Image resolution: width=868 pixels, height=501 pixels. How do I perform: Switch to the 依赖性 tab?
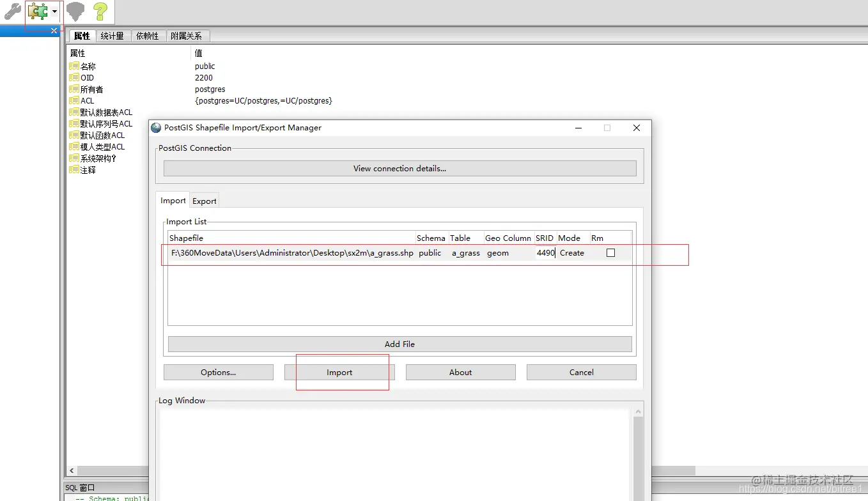tap(147, 36)
